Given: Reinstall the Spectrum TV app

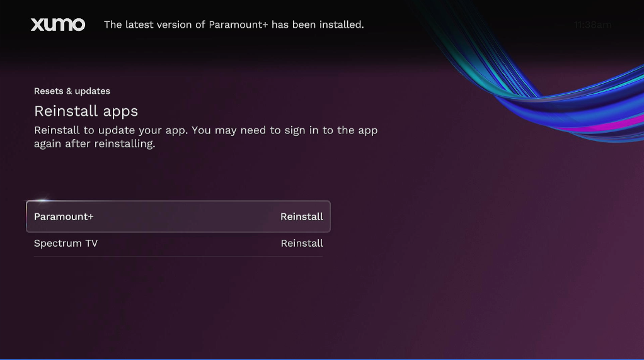Looking at the screenshot, I should pyautogui.click(x=302, y=243).
